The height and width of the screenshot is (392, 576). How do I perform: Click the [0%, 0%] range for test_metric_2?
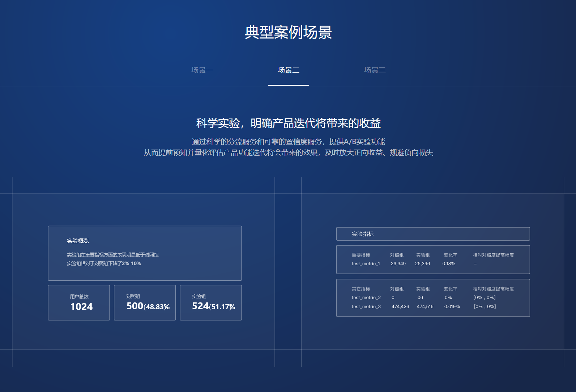tap(484, 298)
